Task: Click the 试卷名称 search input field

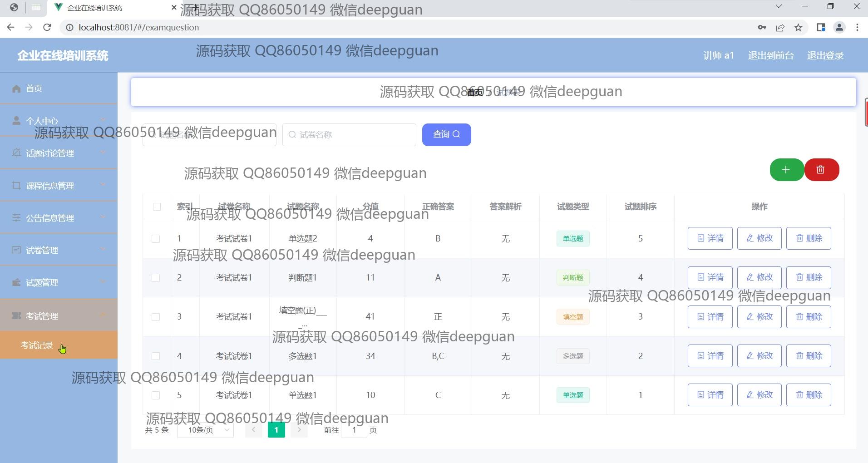Action: pyautogui.click(x=349, y=135)
